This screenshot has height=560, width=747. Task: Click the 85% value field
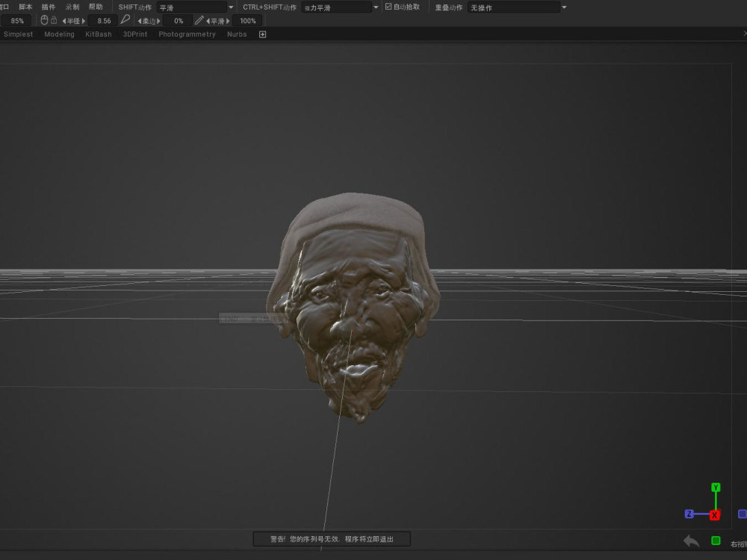(x=16, y=20)
